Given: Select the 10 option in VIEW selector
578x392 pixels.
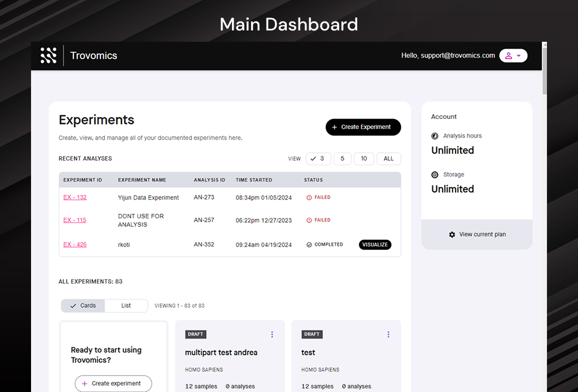Looking at the screenshot, I should tap(364, 158).
